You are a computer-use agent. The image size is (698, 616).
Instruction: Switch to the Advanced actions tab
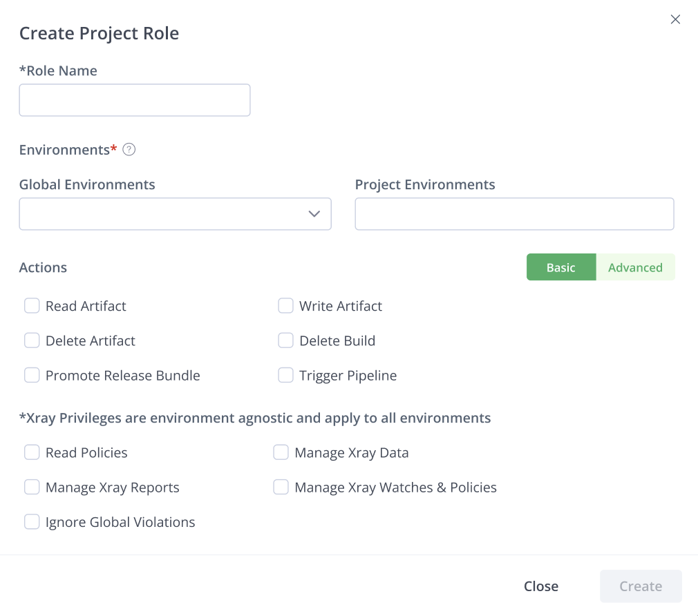click(634, 267)
